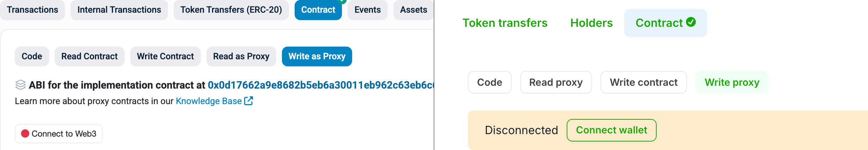
Task: Open the Transactions tab
Action: (32, 10)
